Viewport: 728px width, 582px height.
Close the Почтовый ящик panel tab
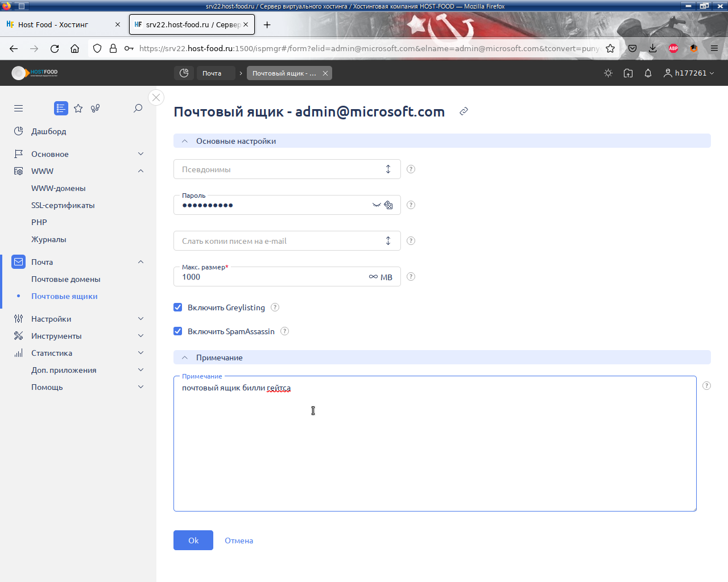pyautogui.click(x=325, y=73)
